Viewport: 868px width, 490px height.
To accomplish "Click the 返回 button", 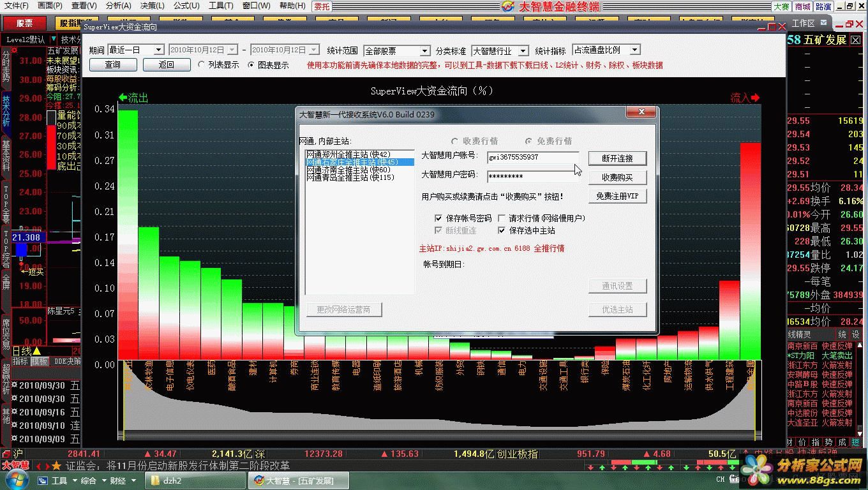I will (167, 64).
